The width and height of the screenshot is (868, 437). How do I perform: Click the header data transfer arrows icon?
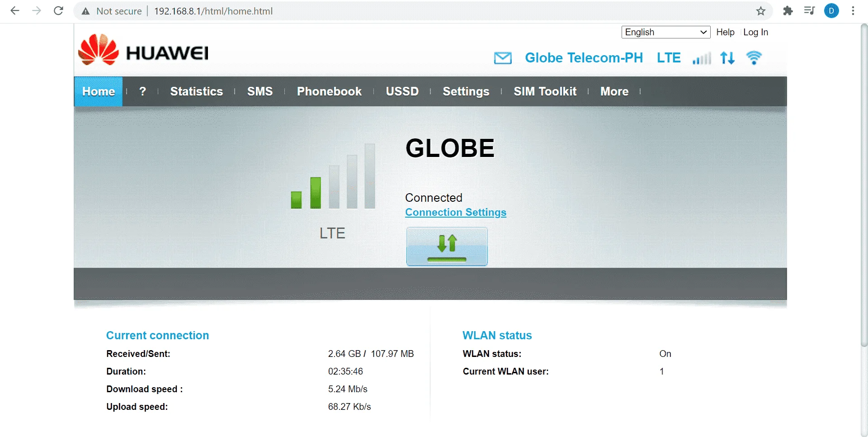coord(727,58)
